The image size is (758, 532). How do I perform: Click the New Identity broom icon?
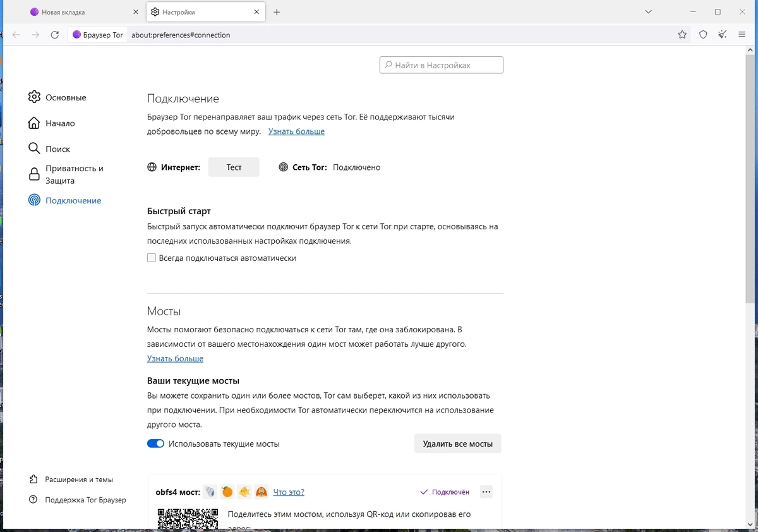723,35
